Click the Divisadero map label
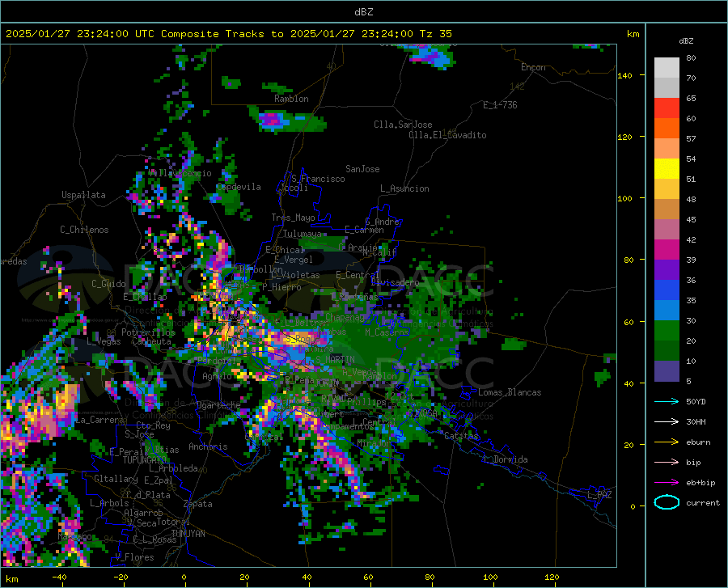This screenshot has width=728, height=588. [395, 282]
